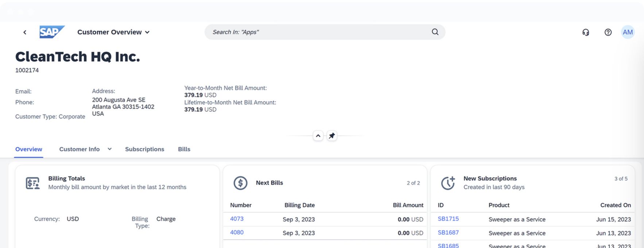Switch to the Bills tab
Image resolution: width=644 pixels, height=248 pixels.
pos(184,149)
